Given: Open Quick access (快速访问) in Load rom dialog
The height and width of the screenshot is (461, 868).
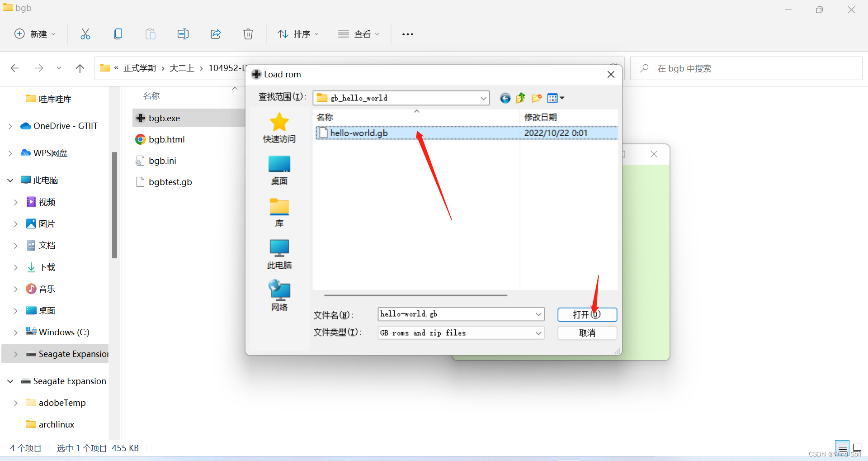Looking at the screenshot, I should click(x=279, y=128).
